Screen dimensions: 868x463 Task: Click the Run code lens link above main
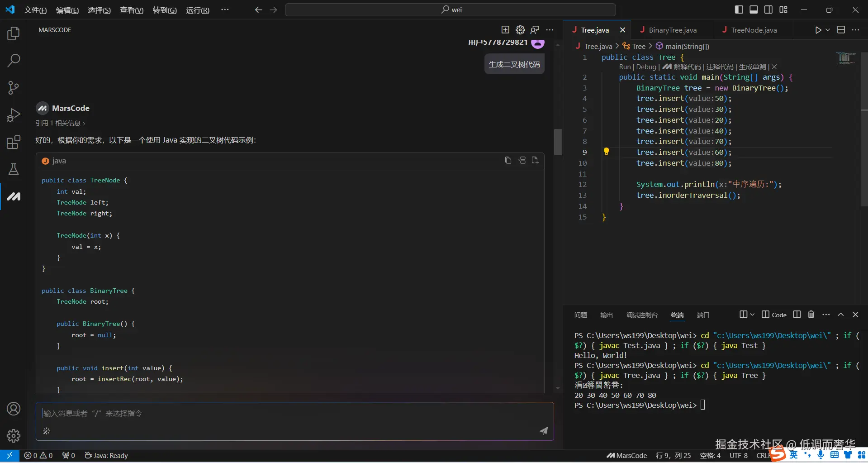coord(625,67)
